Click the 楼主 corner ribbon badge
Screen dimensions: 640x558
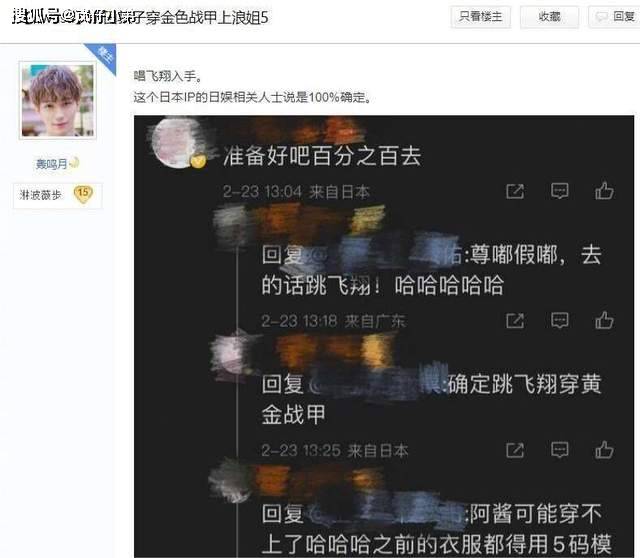click(104, 55)
